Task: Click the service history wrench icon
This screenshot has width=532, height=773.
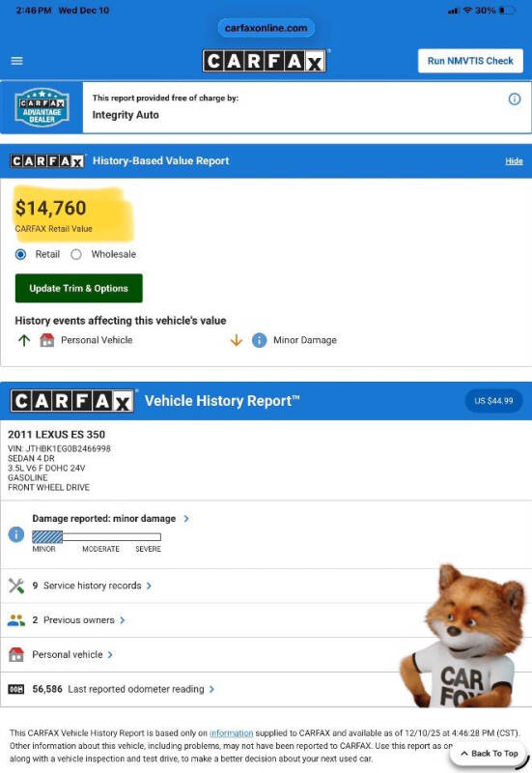Action: [16, 586]
